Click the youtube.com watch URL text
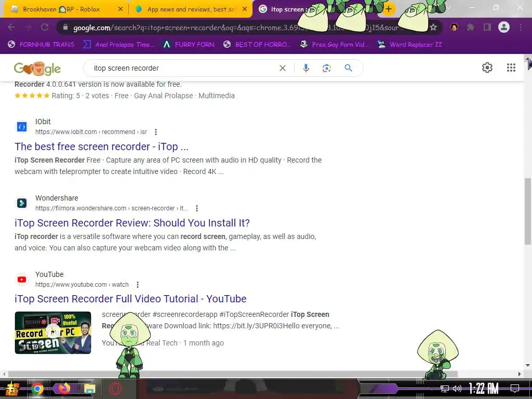 pyautogui.click(x=82, y=285)
